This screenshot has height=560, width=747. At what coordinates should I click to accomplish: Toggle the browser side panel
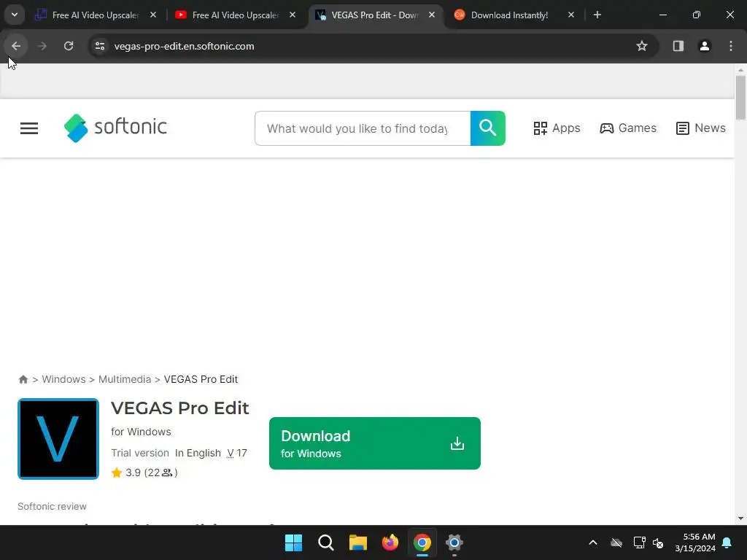click(x=678, y=46)
